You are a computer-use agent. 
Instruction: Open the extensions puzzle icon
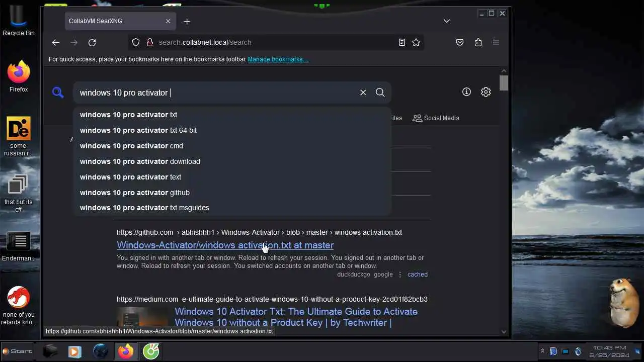[478, 43]
